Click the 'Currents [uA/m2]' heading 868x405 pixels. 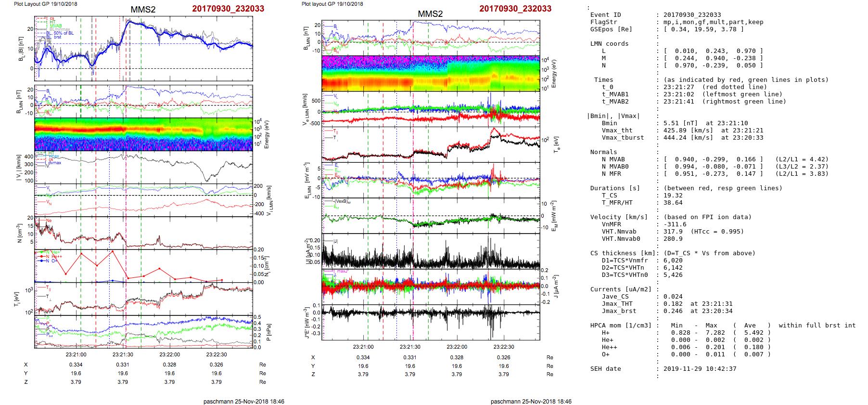point(621,289)
